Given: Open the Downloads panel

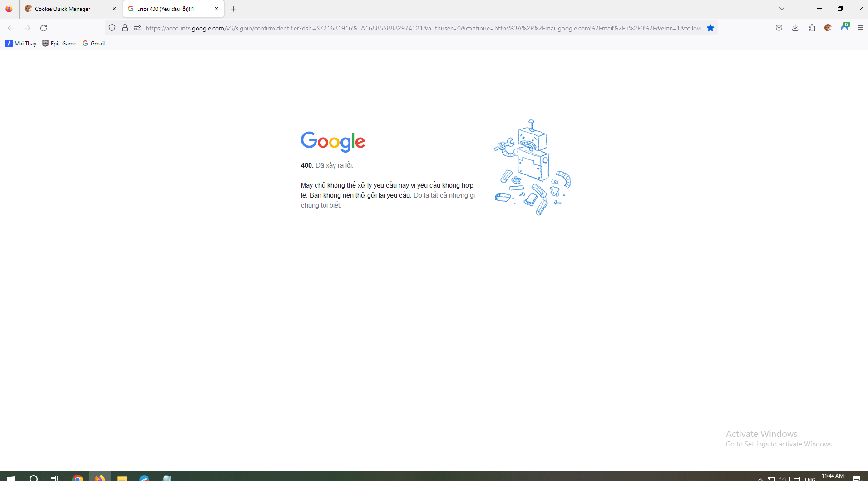Looking at the screenshot, I should tap(795, 28).
